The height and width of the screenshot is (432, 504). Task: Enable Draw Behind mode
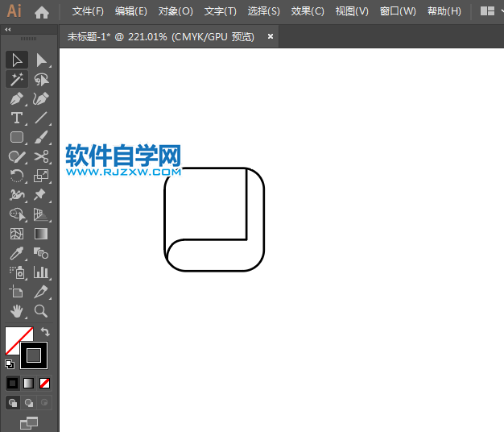29,403
